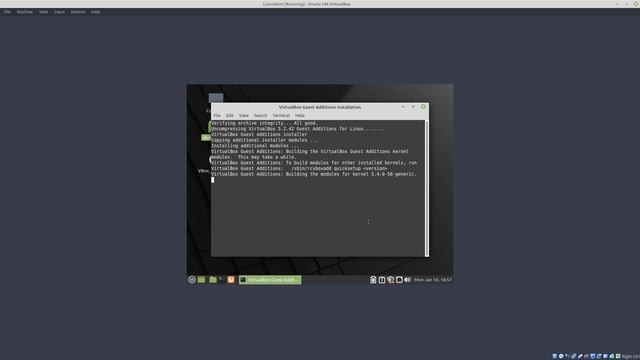Viewport: 640px width, 360px height.
Task: Minimize the guest terminal window
Action: pyautogui.click(x=403, y=107)
